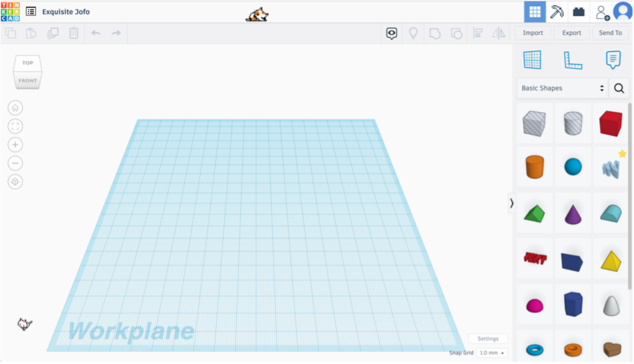Screen dimensions: 634x364
Task: Select the red Text shape
Action: coord(535,258)
